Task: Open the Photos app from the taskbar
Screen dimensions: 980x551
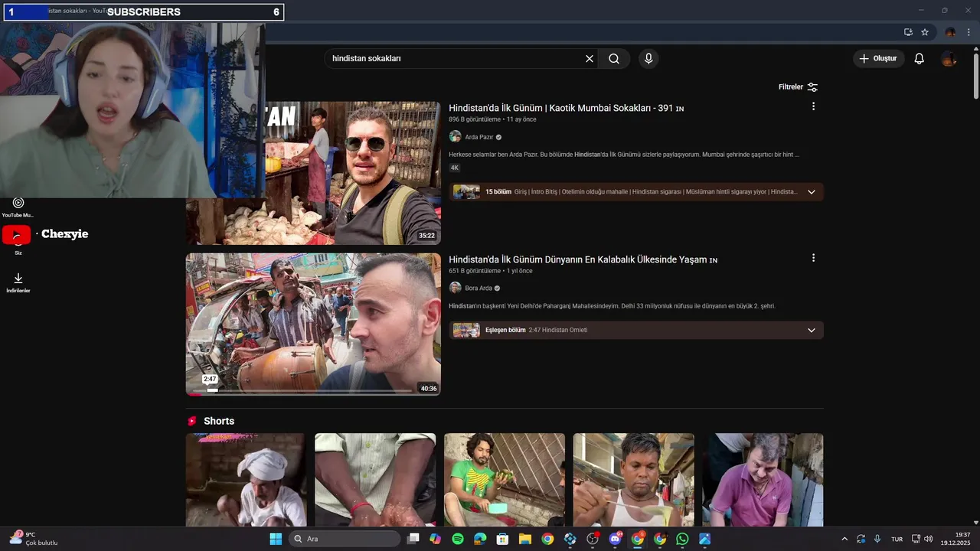Action: [x=704, y=539]
